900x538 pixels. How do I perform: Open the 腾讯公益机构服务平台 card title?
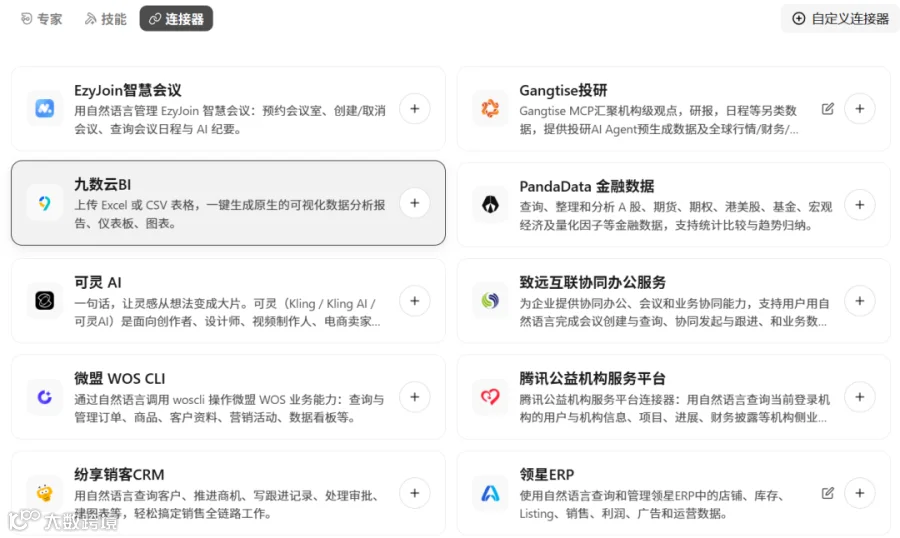pos(592,379)
